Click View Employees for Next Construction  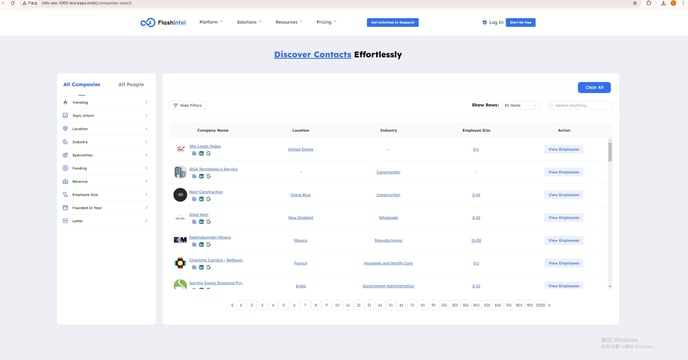pyautogui.click(x=564, y=195)
